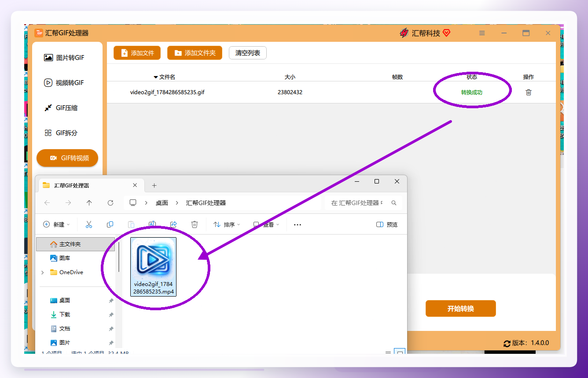Check for updates via version refresh icon
Image resolution: width=588 pixels, height=378 pixels.
pyautogui.click(x=507, y=343)
